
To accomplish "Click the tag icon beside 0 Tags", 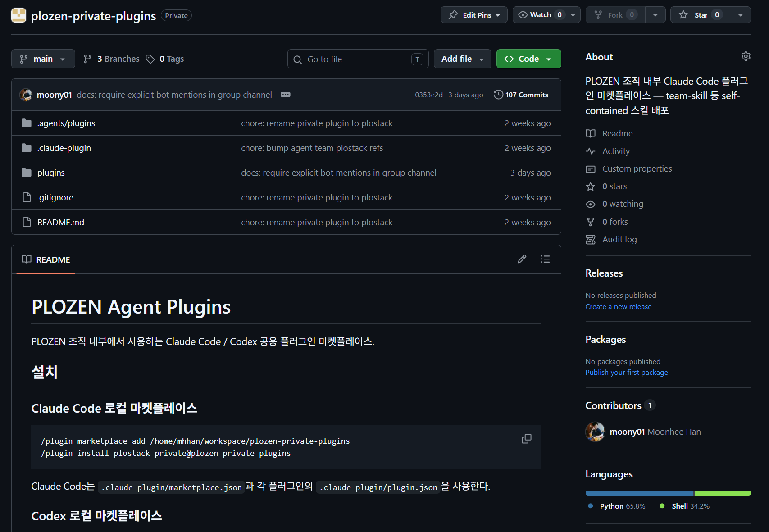I will pyautogui.click(x=150, y=59).
